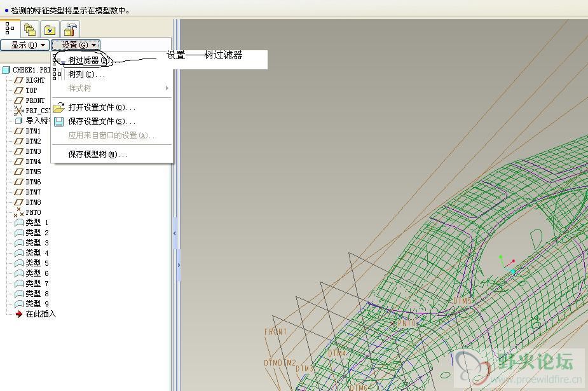Select CHEKE1.PRT root node in model tree
Viewport: 588px width, 391px height.
pyautogui.click(x=32, y=70)
